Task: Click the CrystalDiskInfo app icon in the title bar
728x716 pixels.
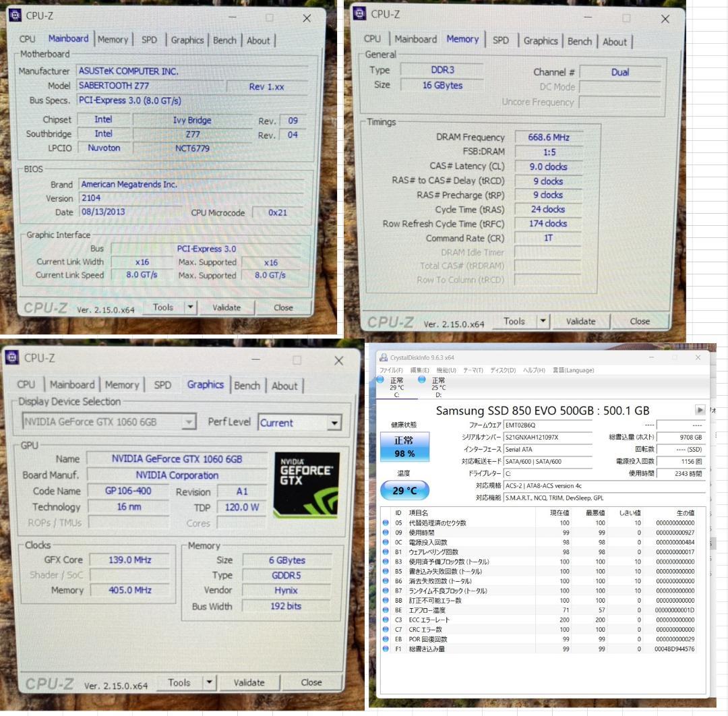Action: pyautogui.click(x=383, y=358)
